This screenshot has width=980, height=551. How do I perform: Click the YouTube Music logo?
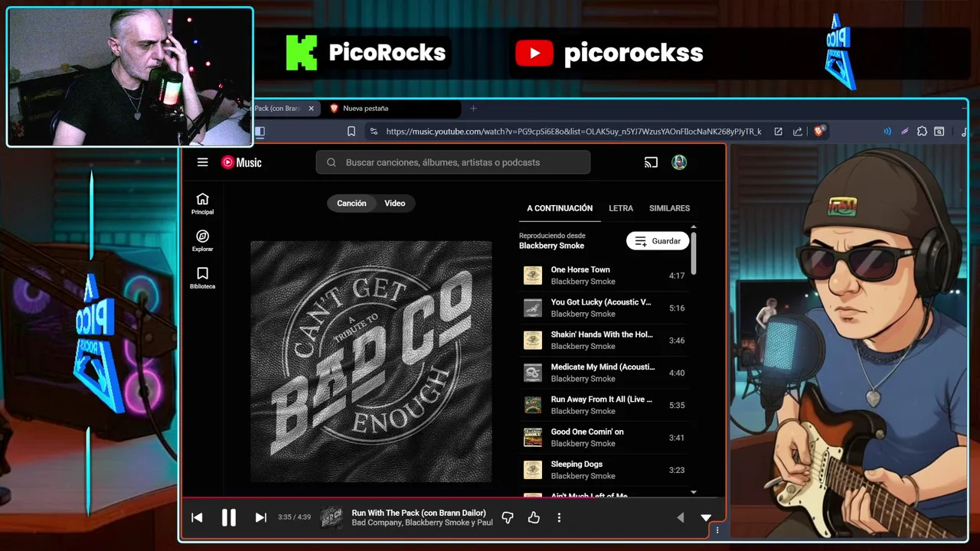[x=241, y=162]
